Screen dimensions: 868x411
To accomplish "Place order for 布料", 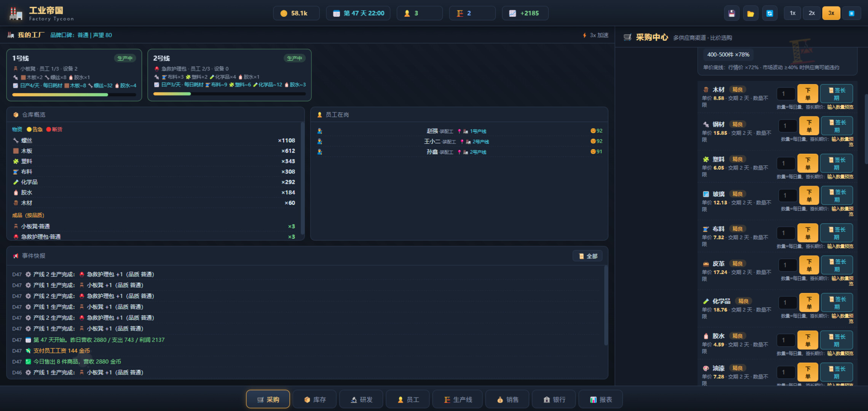I will [807, 233].
